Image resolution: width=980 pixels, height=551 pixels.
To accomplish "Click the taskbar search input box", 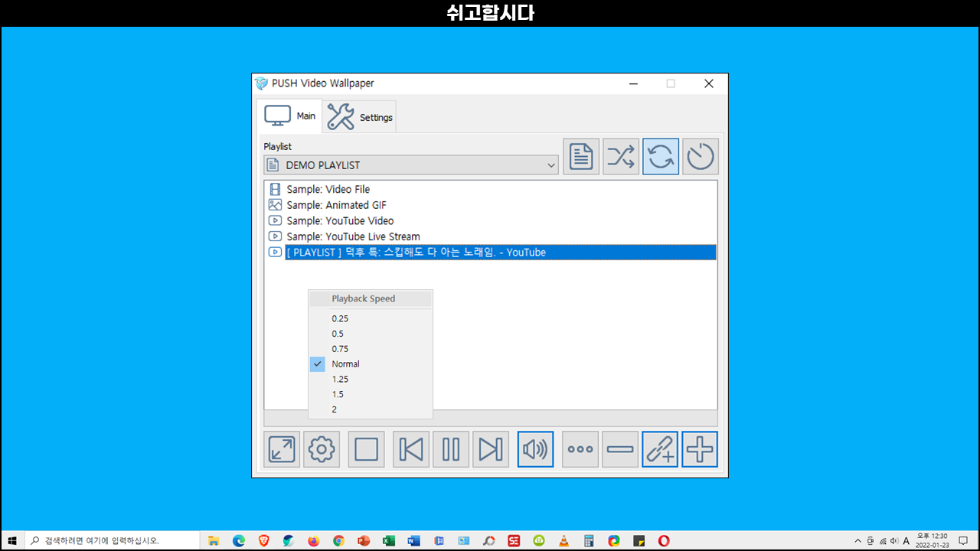I will (113, 540).
